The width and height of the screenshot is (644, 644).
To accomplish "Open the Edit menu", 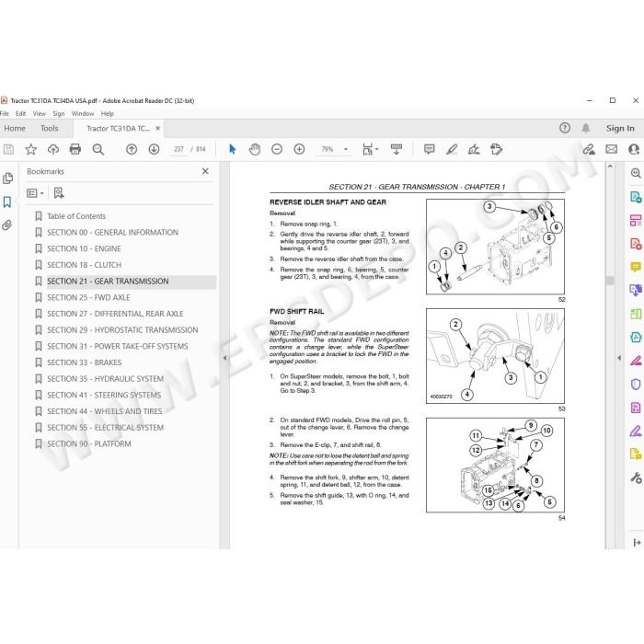I will (20, 114).
